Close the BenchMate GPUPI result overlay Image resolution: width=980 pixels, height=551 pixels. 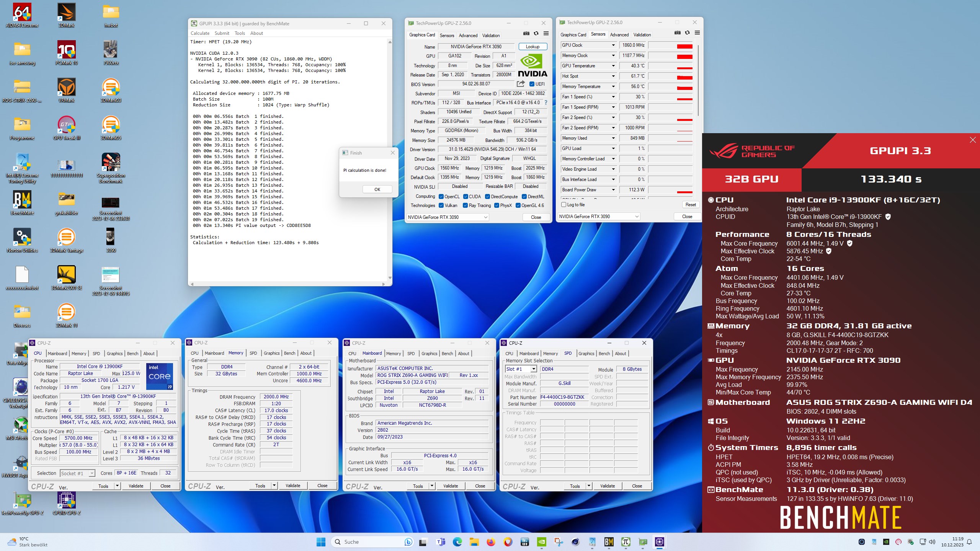point(973,140)
